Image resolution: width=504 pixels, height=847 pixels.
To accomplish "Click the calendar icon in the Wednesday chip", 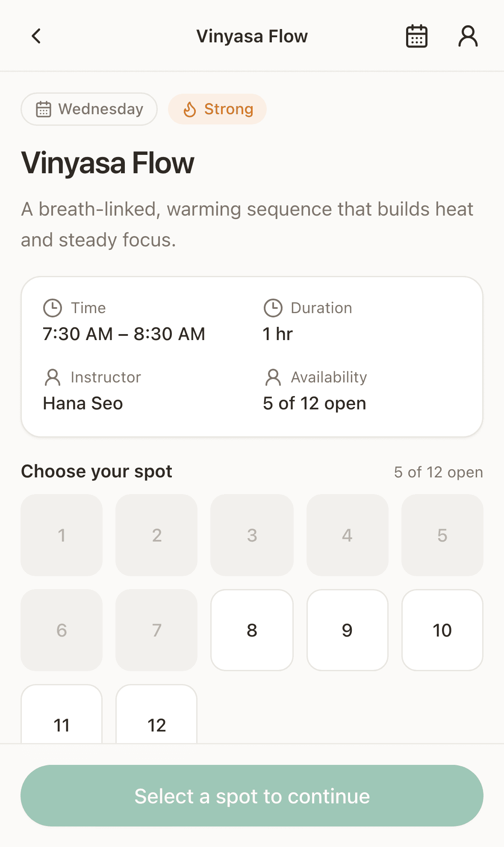I will click(44, 110).
